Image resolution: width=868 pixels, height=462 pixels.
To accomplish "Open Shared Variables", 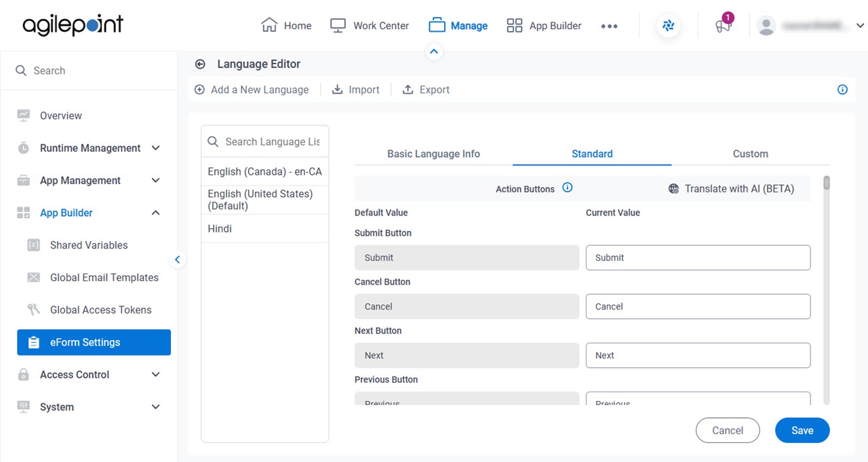I will click(x=89, y=245).
